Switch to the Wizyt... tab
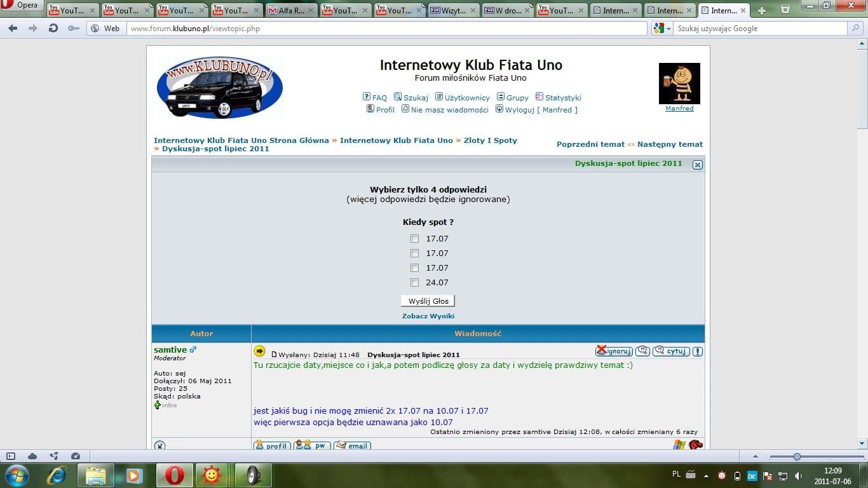 pyautogui.click(x=454, y=11)
